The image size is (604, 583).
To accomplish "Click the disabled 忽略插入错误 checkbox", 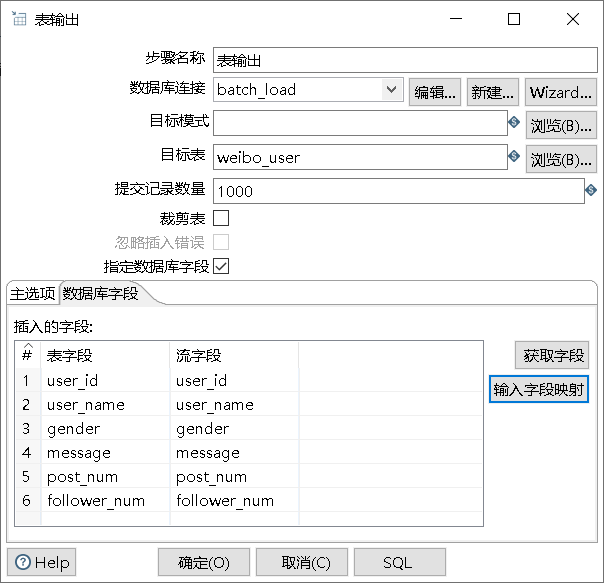I will (221, 242).
